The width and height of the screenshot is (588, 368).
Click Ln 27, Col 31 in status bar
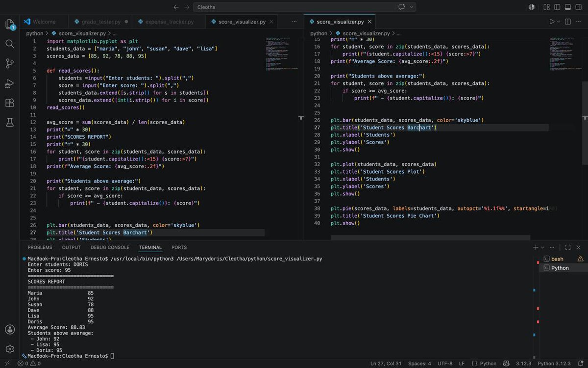coord(386,364)
